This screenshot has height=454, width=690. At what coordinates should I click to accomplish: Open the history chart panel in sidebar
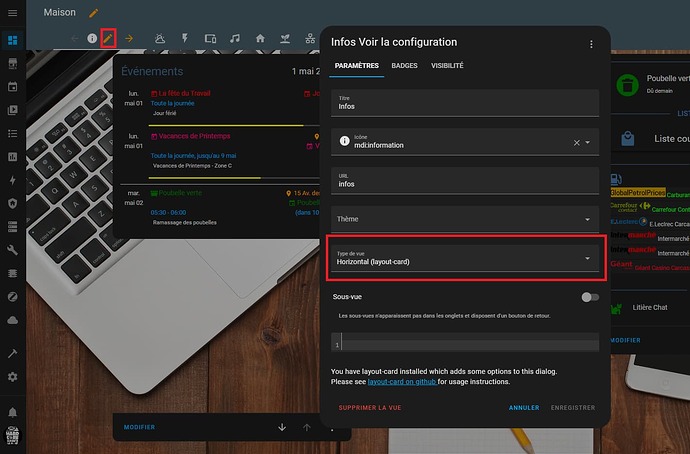tap(12, 157)
